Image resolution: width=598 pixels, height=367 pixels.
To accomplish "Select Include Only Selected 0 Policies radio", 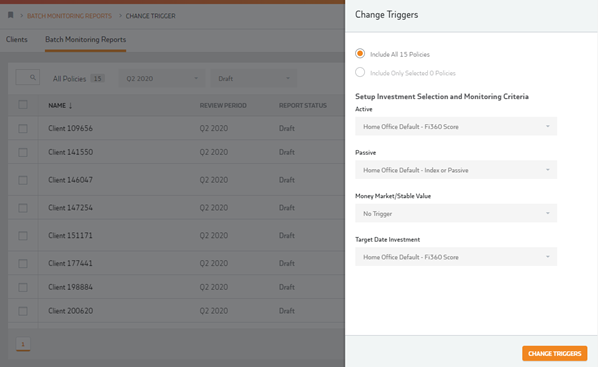I will [360, 72].
